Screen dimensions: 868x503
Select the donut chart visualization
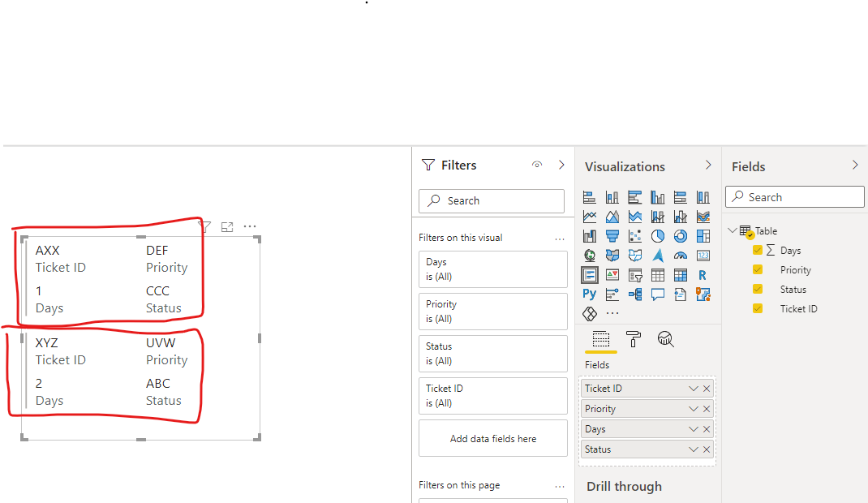point(681,236)
